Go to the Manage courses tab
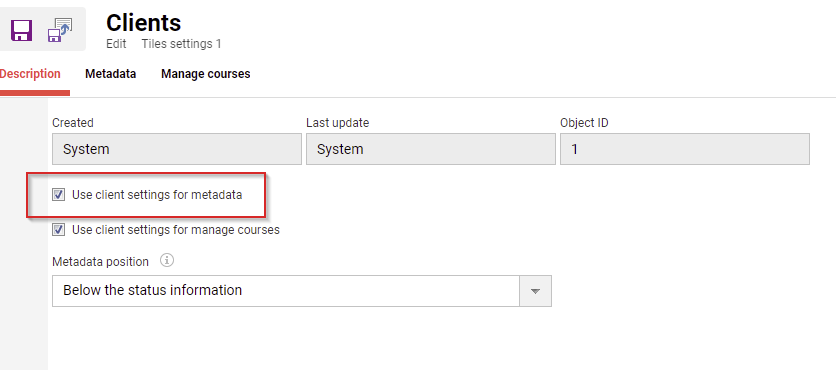The width and height of the screenshot is (836, 370). [x=206, y=74]
